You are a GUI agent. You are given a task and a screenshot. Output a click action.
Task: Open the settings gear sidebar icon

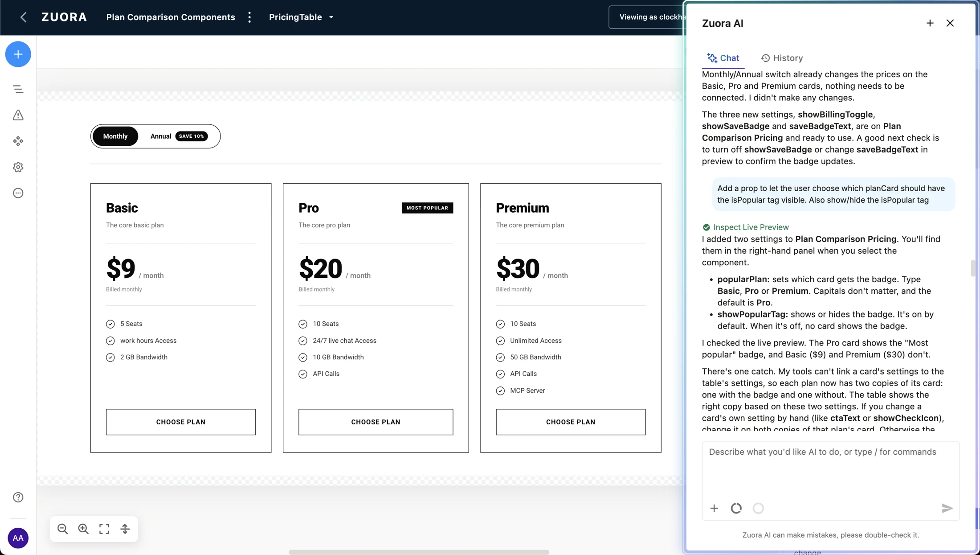pos(18,167)
